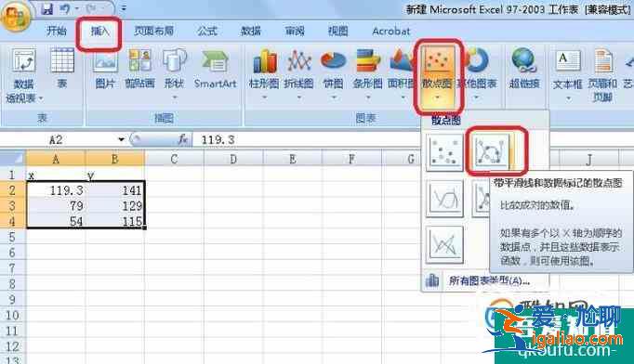Image resolution: width=634 pixels, height=364 pixels.
Task: Expand the 条形图 dropdown arrow
Action: click(368, 97)
